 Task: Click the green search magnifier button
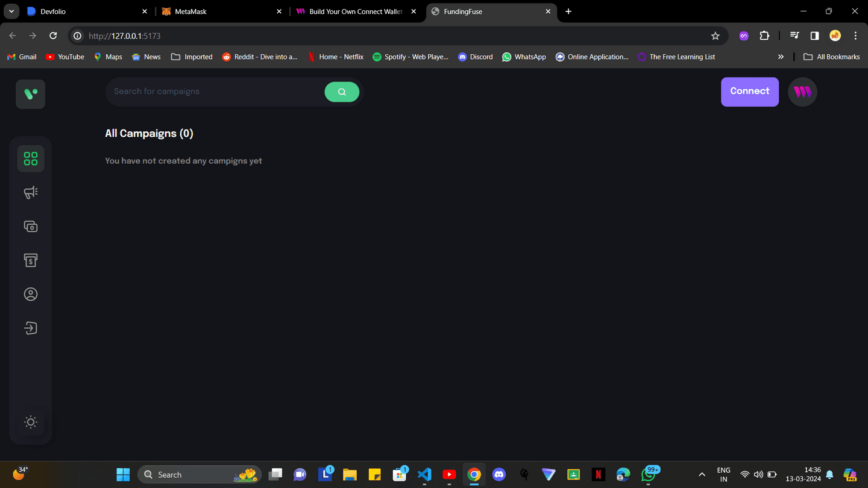tap(342, 92)
